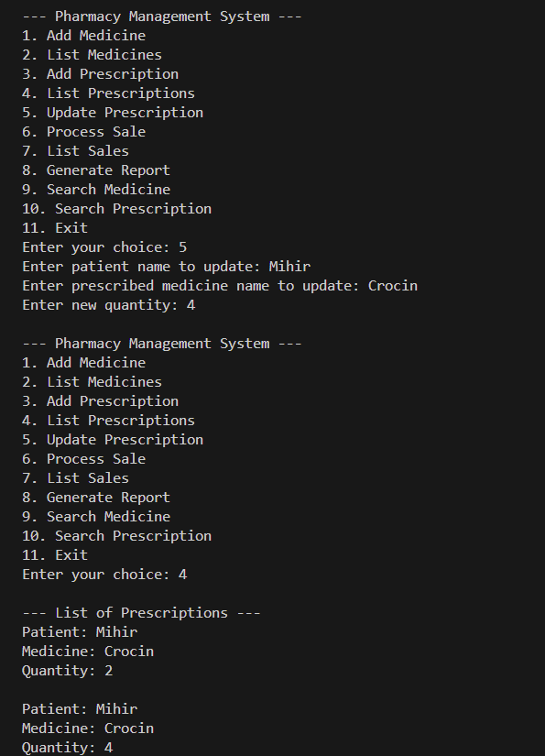The width and height of the screenshot is (545, 756).
Task: Click 'Patient: Mihir' directly under List of Prescriptions
Action: pos(80,632)
